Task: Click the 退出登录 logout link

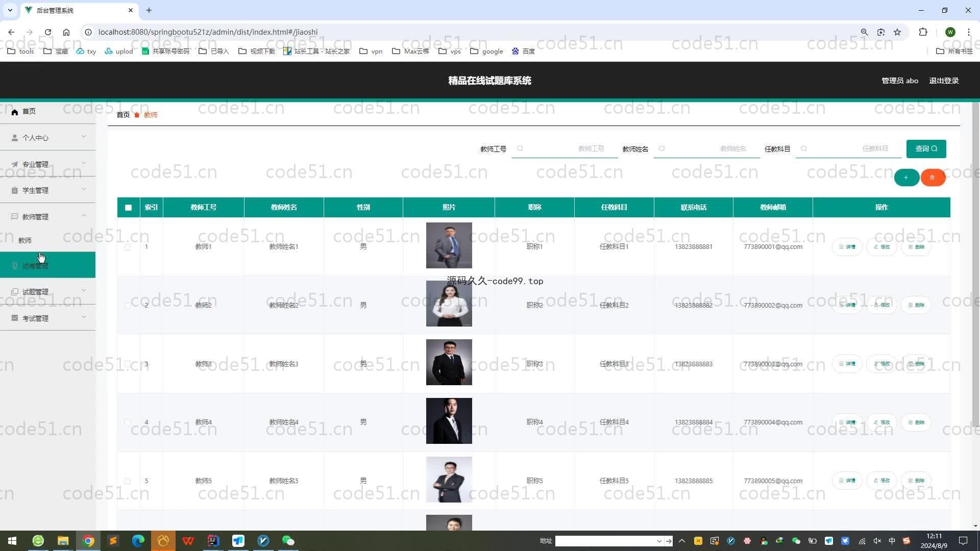Action: click(x=944, y=81)
